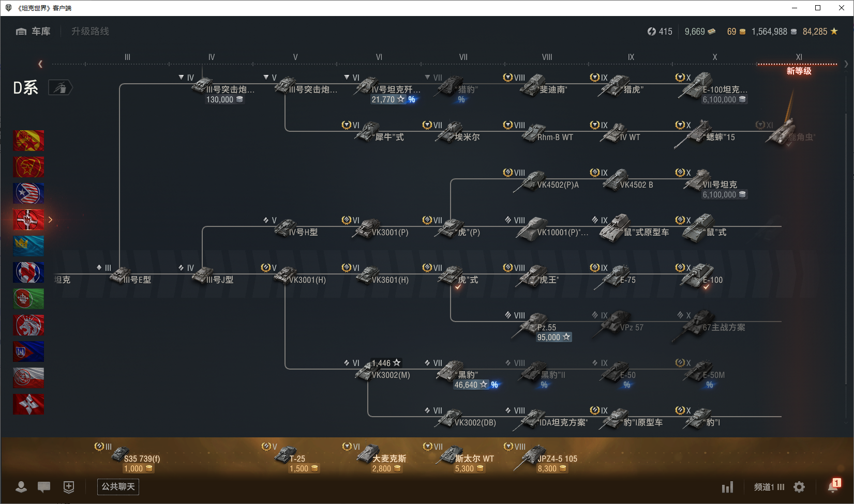
Task: Expand the Germany nation flag arrow
Action: pyautogui.click(x=50, y=220)
